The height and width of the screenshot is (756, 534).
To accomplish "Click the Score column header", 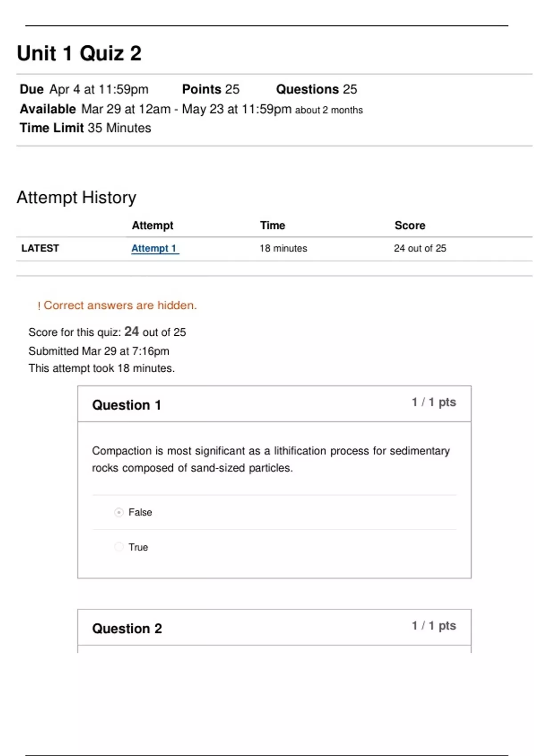I will tap(410, 225).
